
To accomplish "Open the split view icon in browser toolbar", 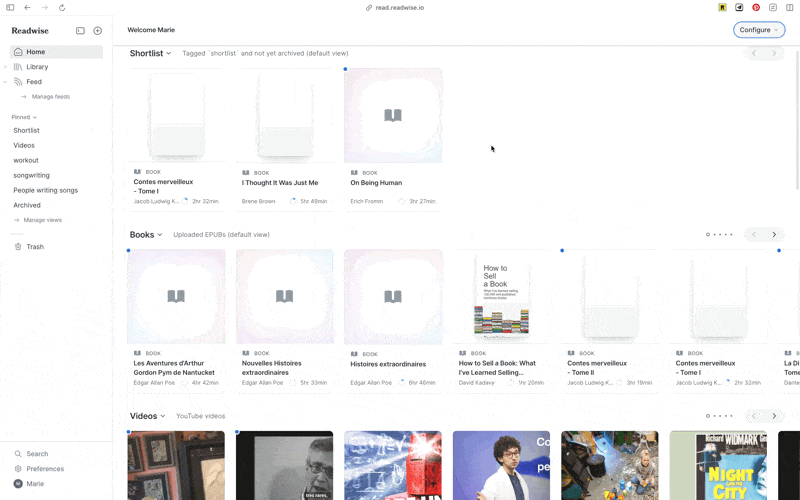I will pyautogui.click(x=790, y=8).
